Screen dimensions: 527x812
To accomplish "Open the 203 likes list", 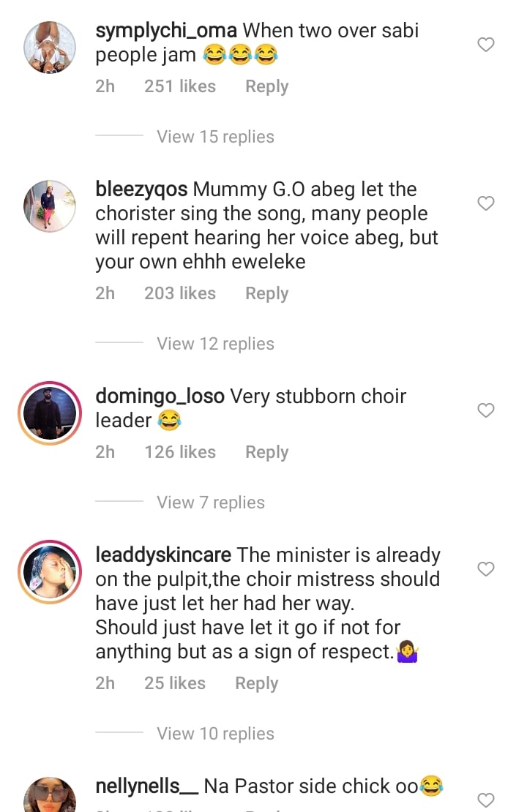I will tap(180, 293).
